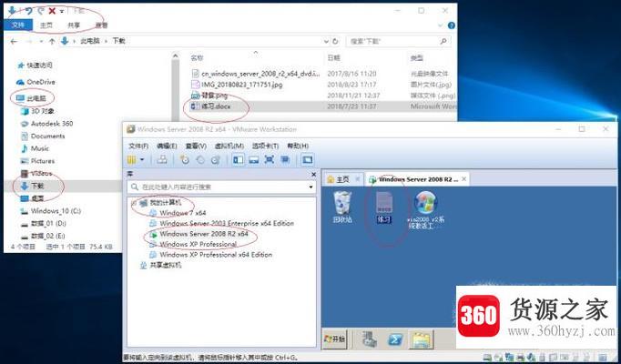Open Windows Explorer from the guest taskbar
Viewport: 621px width, 364px height.
[422, 339]
